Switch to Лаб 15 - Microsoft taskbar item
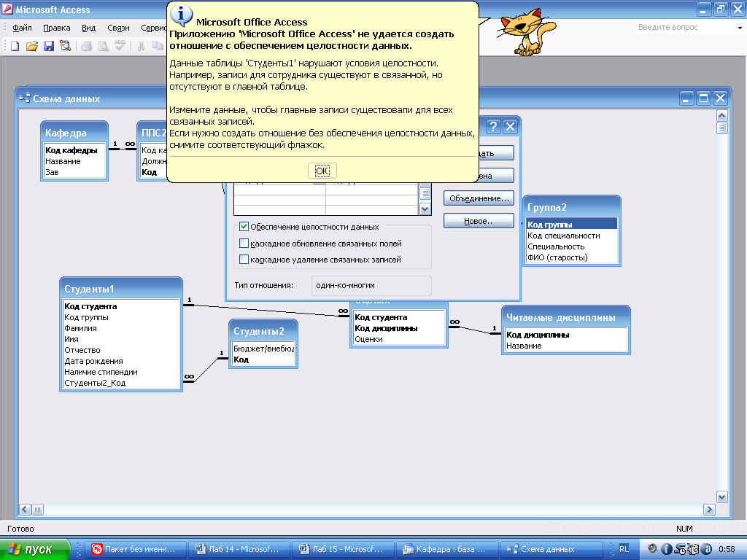Image resolution: width=747 pixels, height=560 pixels. (343, 549)
